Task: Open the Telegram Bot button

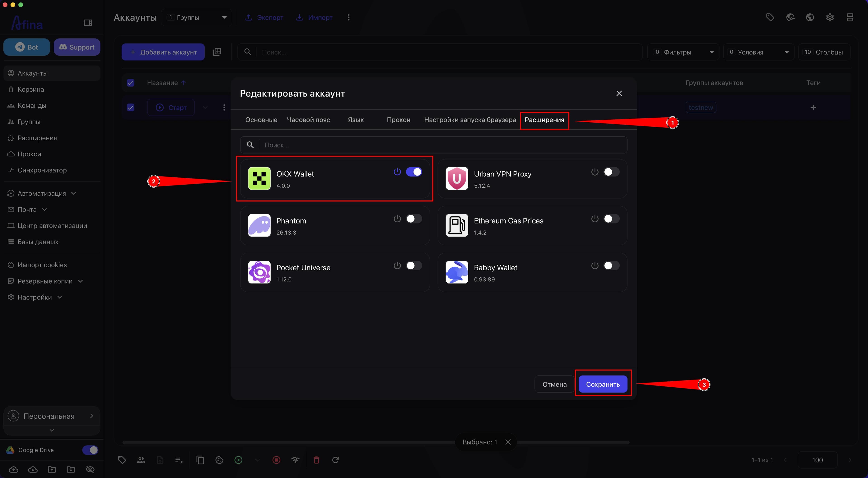Action: pyautogui.click(x=27, y=47)
